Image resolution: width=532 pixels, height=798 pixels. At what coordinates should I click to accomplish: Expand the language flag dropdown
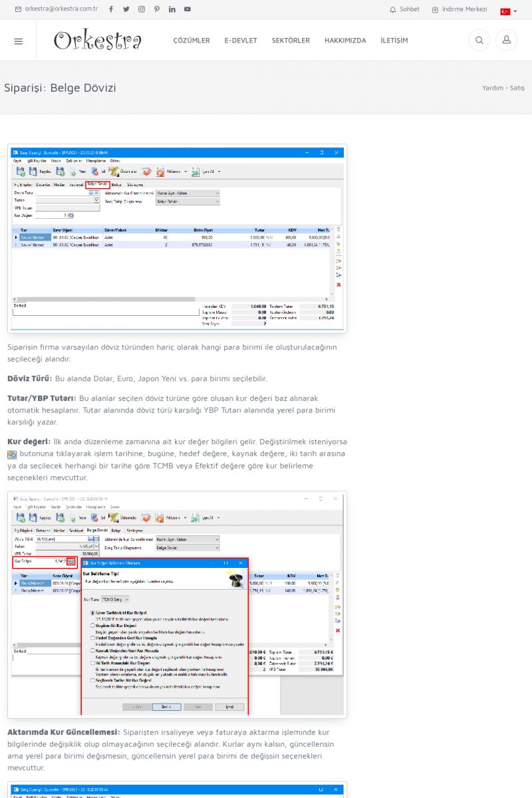click(x=509, y=11)
